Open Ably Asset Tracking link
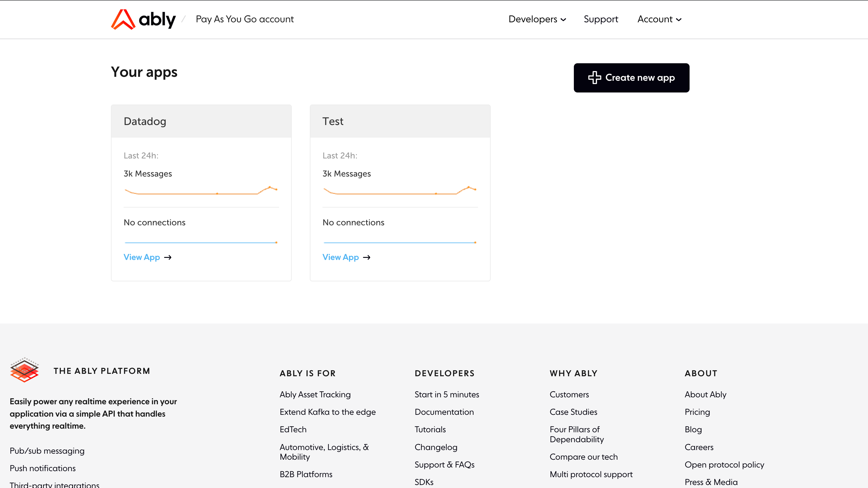 coord(315,395)
